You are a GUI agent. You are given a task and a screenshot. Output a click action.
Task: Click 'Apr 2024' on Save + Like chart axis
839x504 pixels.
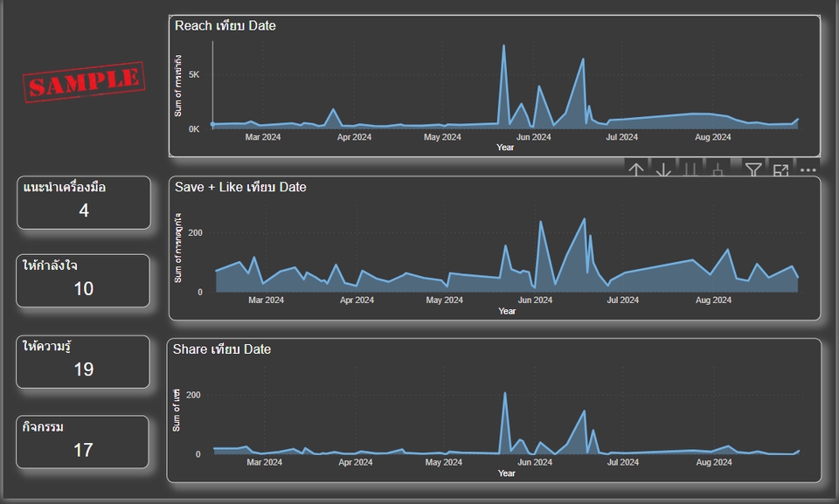(357, 300)
